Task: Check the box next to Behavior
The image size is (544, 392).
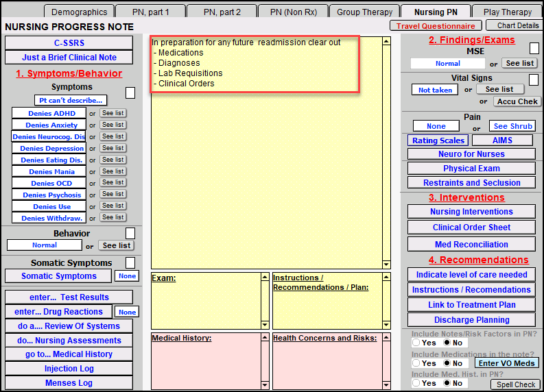Action: point(130,234)
